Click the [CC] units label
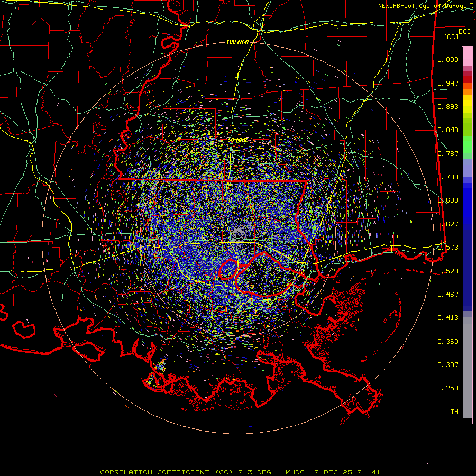Screen dimensions: 476x476 coord(451,36)
